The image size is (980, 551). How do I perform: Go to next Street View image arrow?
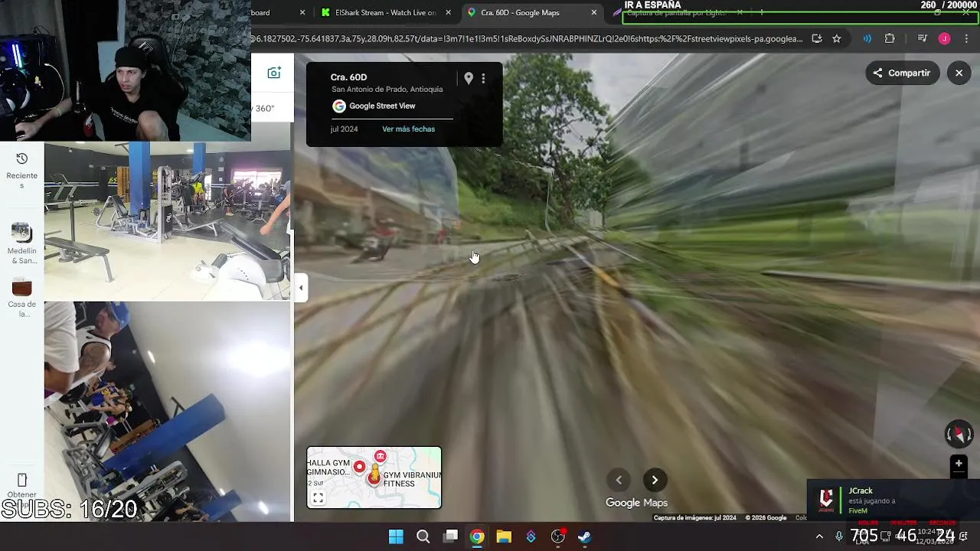point(655,480)
